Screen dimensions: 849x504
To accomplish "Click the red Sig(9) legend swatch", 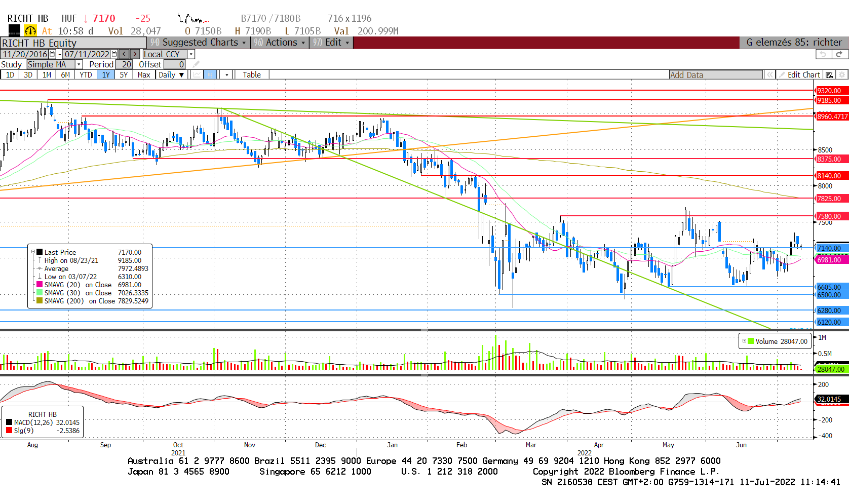I will pos(9,431).
